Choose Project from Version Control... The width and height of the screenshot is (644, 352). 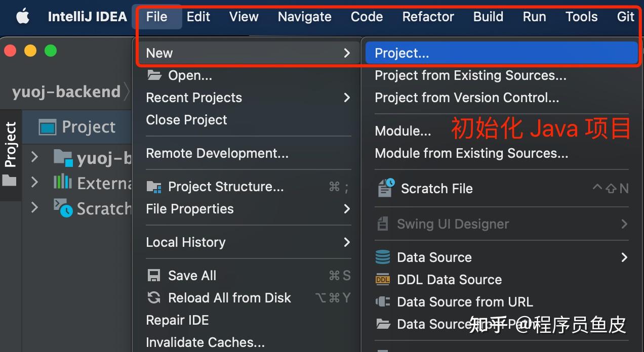467,98
